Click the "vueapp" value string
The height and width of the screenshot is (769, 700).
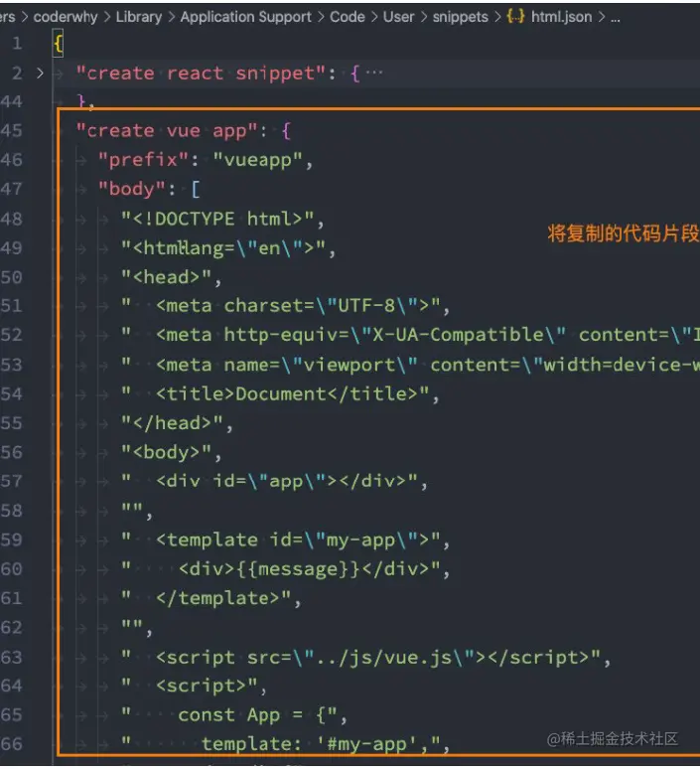[x=258, y=160]
